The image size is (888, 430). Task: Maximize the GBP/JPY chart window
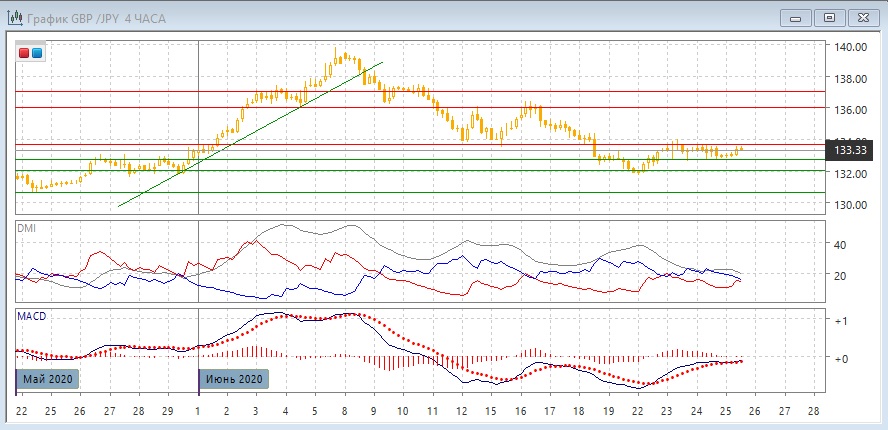point(828,16)
